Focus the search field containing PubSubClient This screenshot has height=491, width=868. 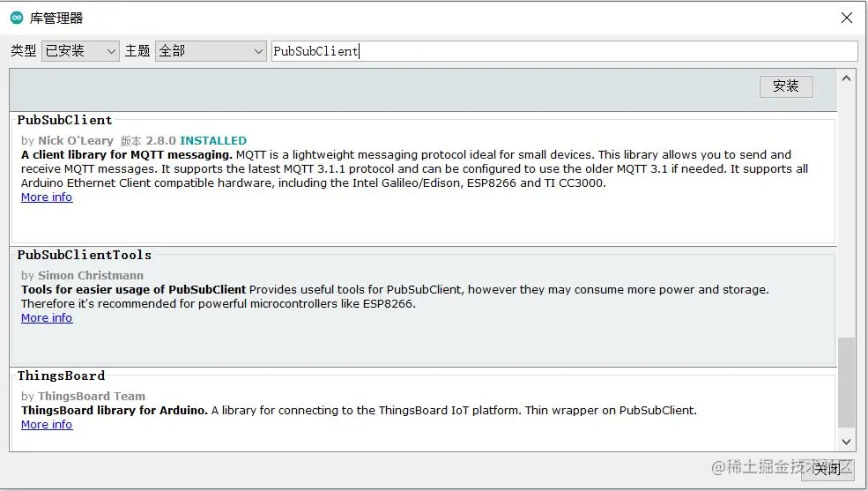565,51
